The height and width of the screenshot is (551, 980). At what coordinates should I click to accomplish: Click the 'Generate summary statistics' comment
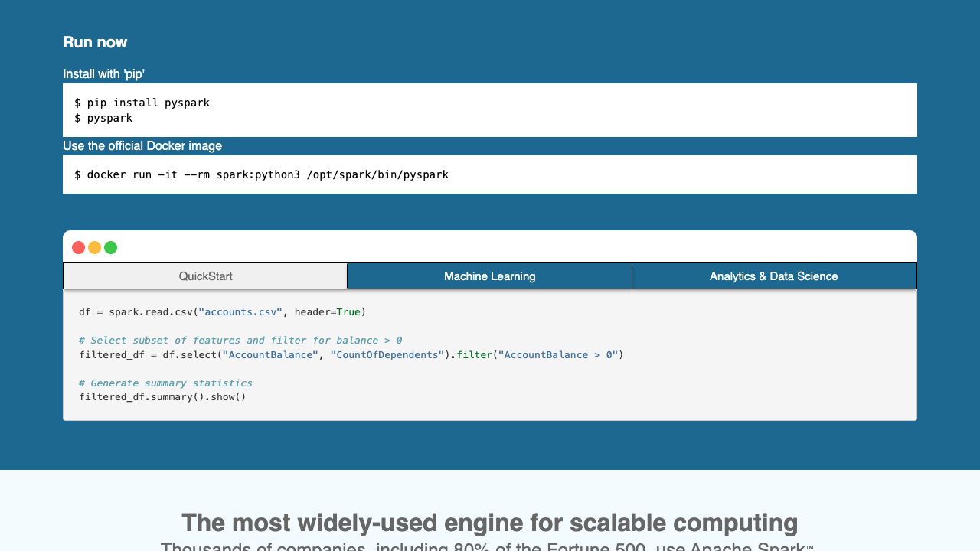165,383
